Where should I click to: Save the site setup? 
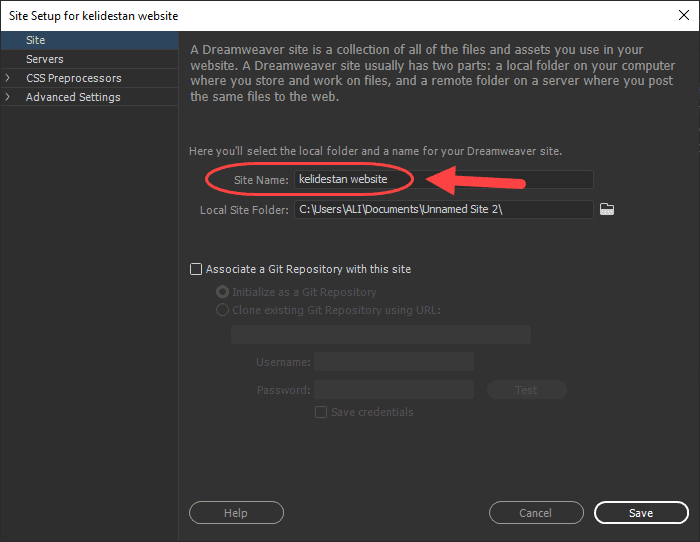[x=641, y=513]
